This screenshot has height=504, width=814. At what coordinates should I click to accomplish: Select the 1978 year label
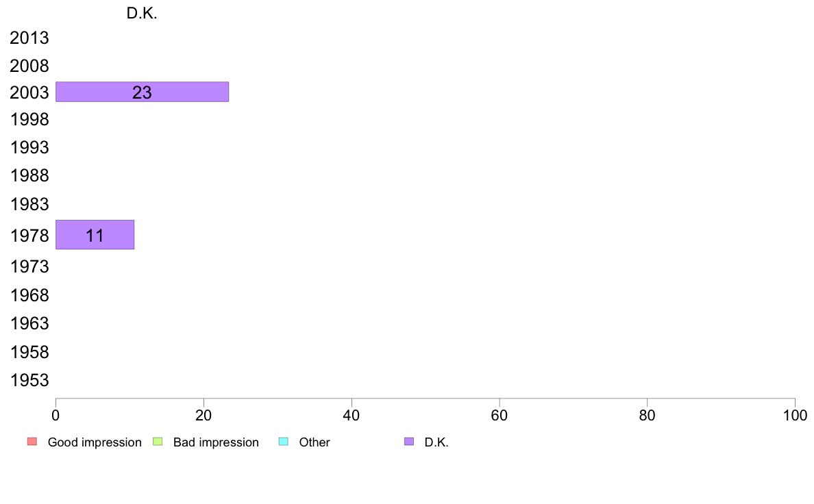click(x=29, y=236)
